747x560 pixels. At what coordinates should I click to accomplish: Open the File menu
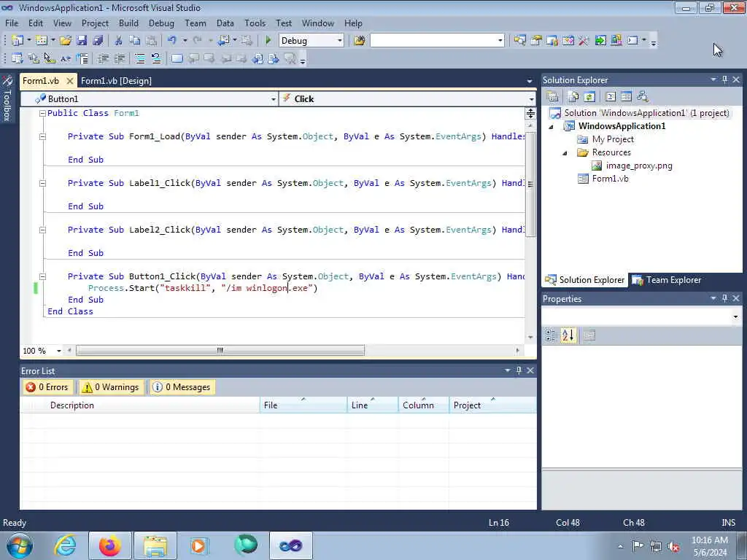tap(12, 23)
